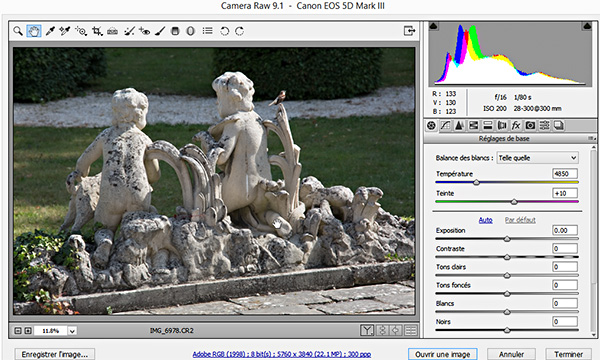Click the Exposition slider handle
This screenshot has height=360, width=600.
pos(507,239)
